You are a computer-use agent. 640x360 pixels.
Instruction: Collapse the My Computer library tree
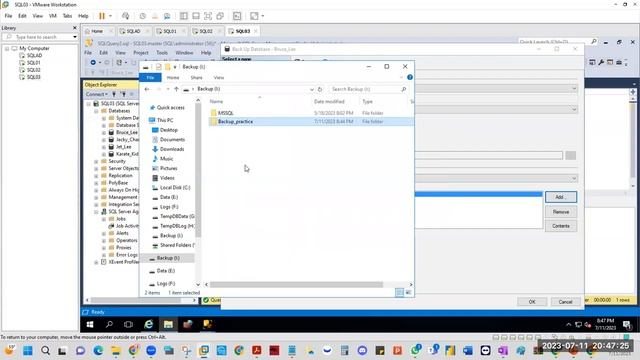[7, 48]
